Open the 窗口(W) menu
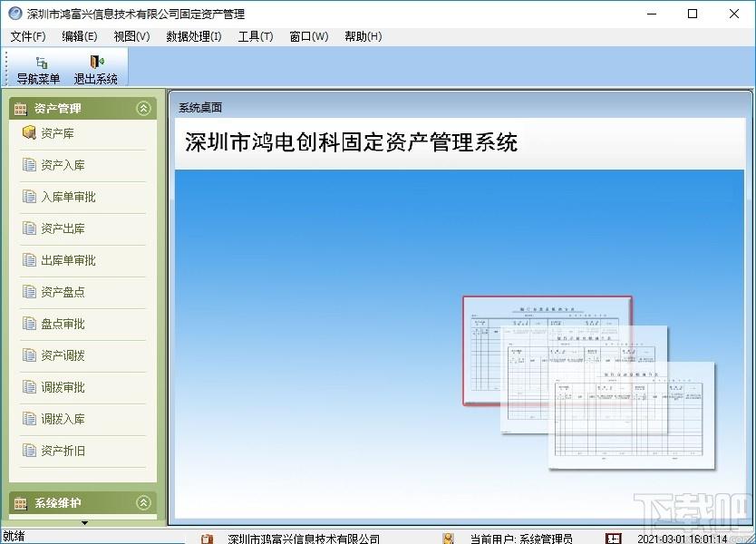Image resolution: width=756 pixels, height=544 pixels. (x=308, y=36)
